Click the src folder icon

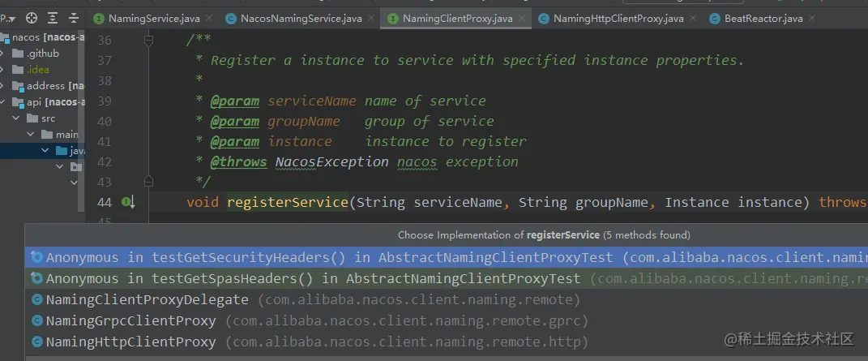click(x=32, y=118)
